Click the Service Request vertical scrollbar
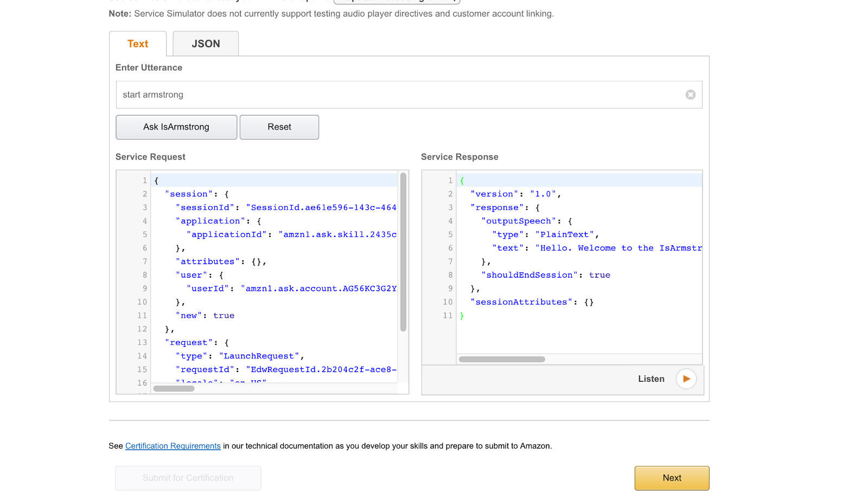868x492 pixels. coord(403,252)
